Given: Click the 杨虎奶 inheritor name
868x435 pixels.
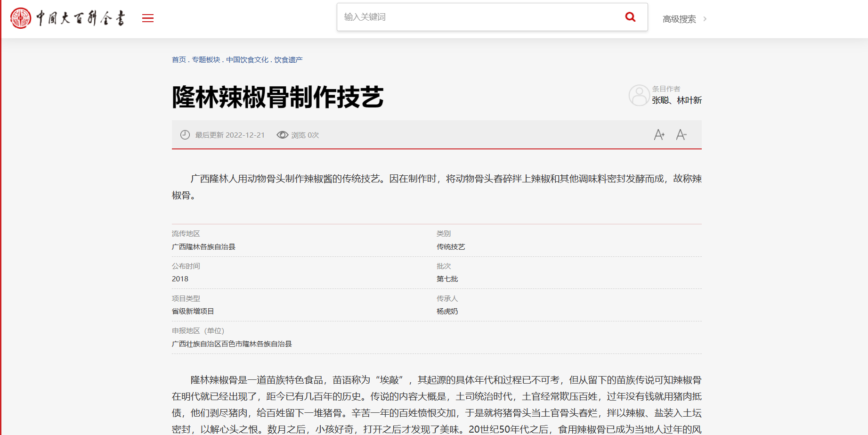Looking at the screenshot, I should (x=447, y=312).
